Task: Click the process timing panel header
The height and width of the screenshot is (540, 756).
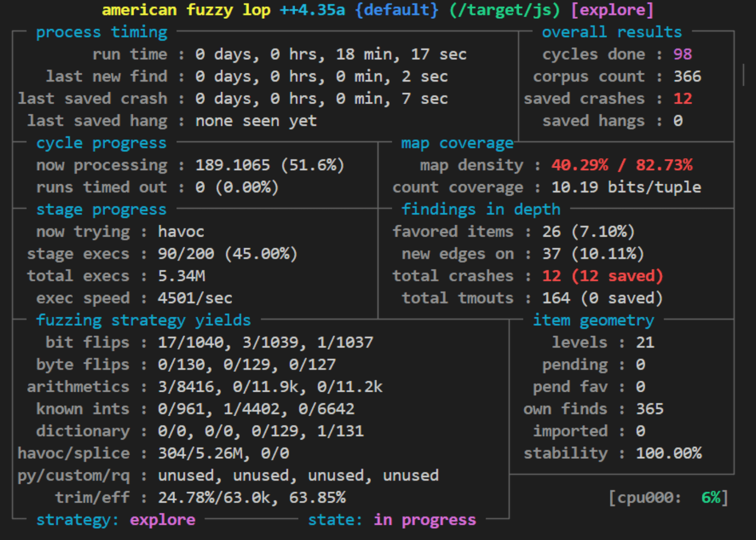Action: click(101, 32)
